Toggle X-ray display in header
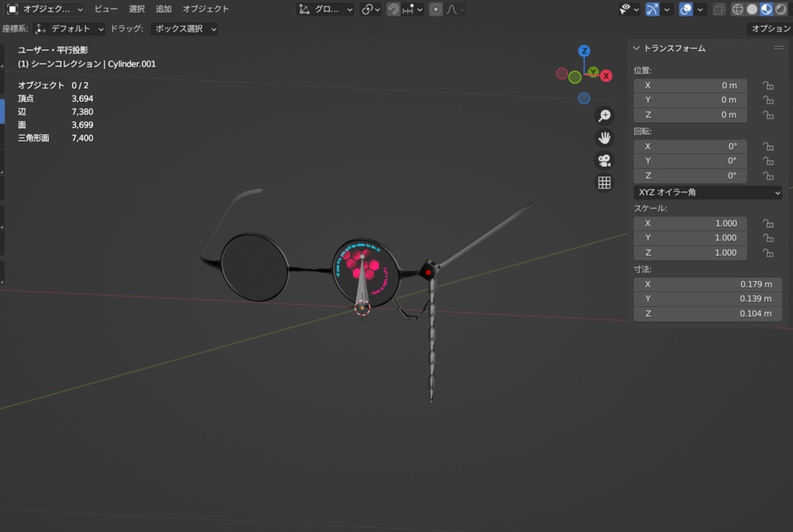 pyautogui.click(x=719, y=9)
